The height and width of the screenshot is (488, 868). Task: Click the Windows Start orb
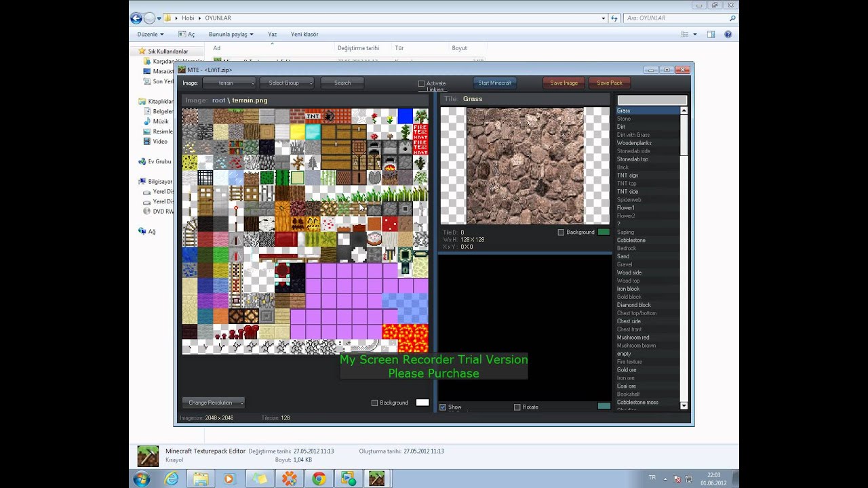[142, 479]
